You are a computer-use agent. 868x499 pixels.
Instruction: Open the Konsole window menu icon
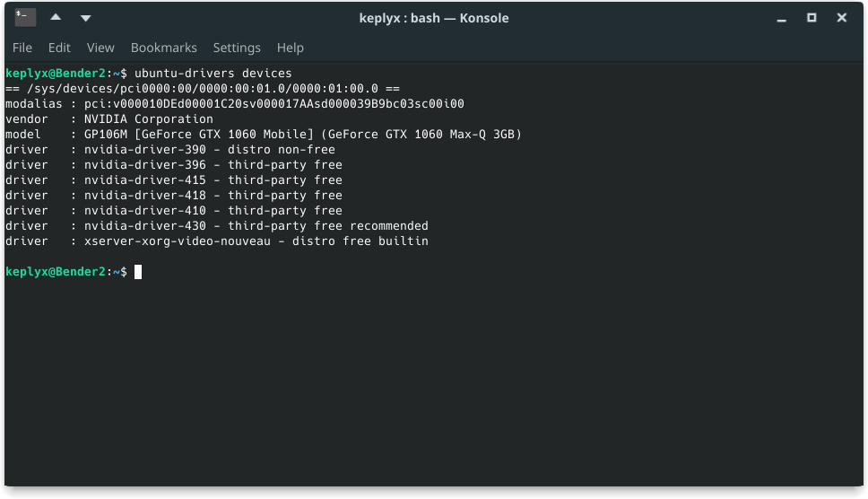pyautogui.click(x=25, y=17)
